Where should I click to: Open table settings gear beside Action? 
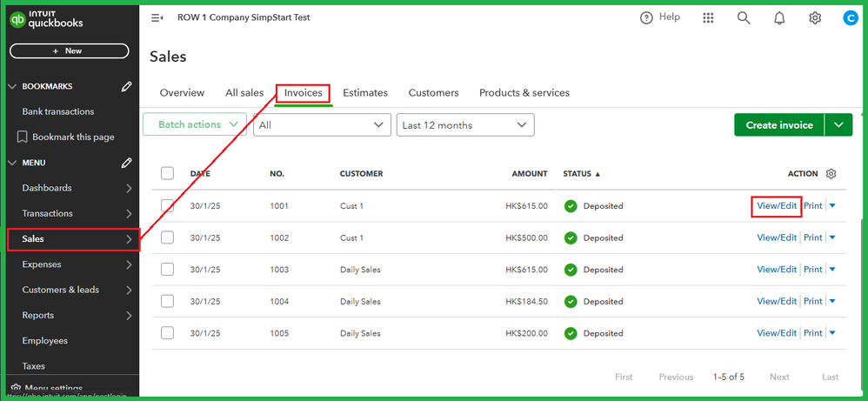pos(831,174)
